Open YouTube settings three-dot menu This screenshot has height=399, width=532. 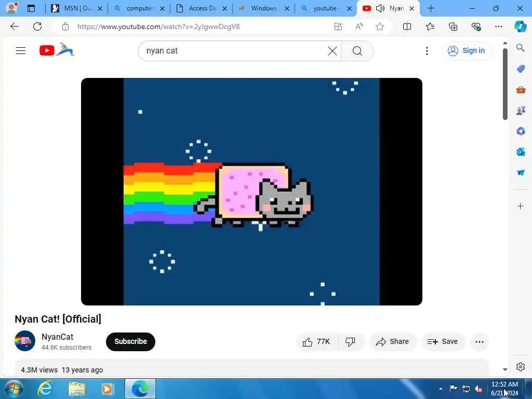(x=427, y=51)
